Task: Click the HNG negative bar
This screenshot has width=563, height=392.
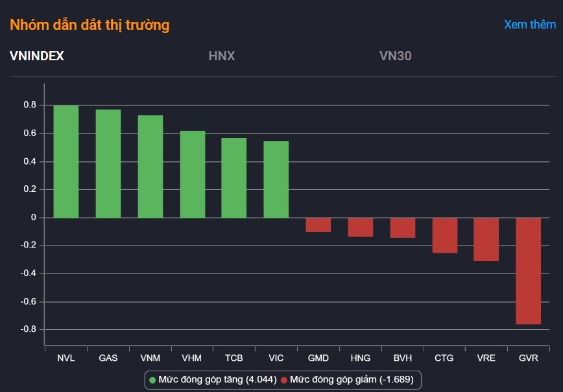Action: [361, 227]
